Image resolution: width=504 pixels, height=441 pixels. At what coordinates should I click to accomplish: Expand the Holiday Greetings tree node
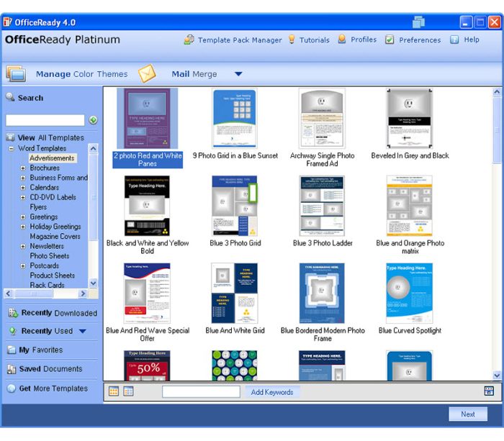pyautogui.click(x=23, y=227)
